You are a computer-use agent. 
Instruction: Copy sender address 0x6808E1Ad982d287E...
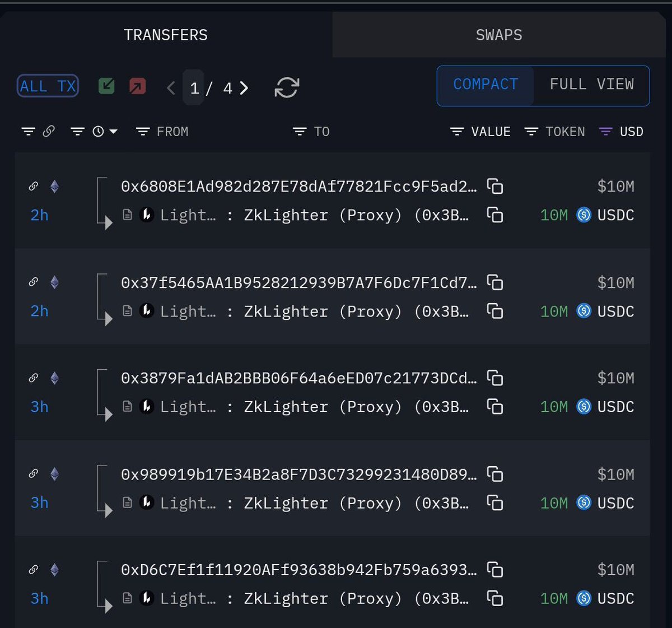tap(495, 186)
